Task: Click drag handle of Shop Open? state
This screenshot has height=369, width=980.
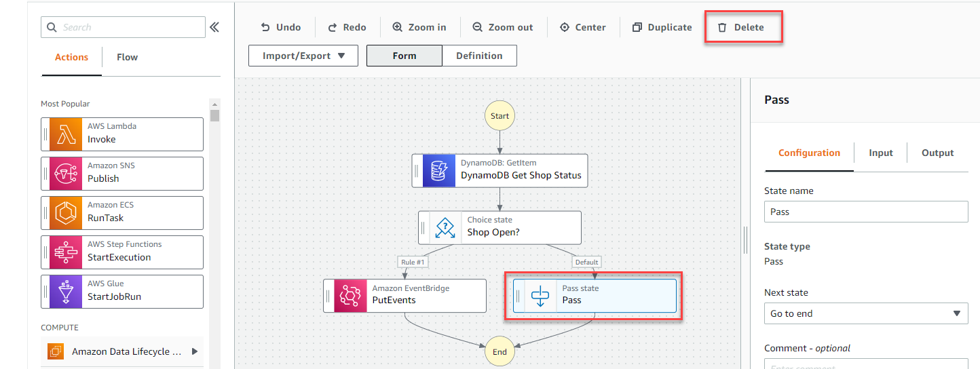Action: click(x=424, y=228)
